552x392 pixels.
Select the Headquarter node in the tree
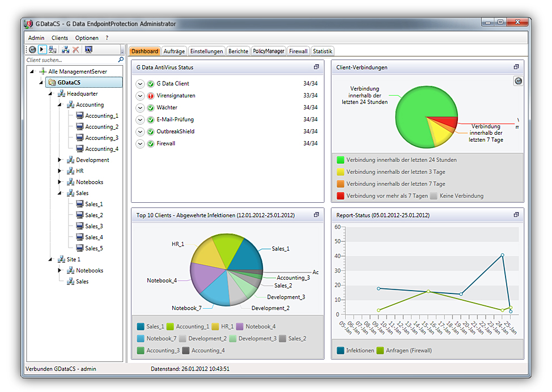(82, 94)
